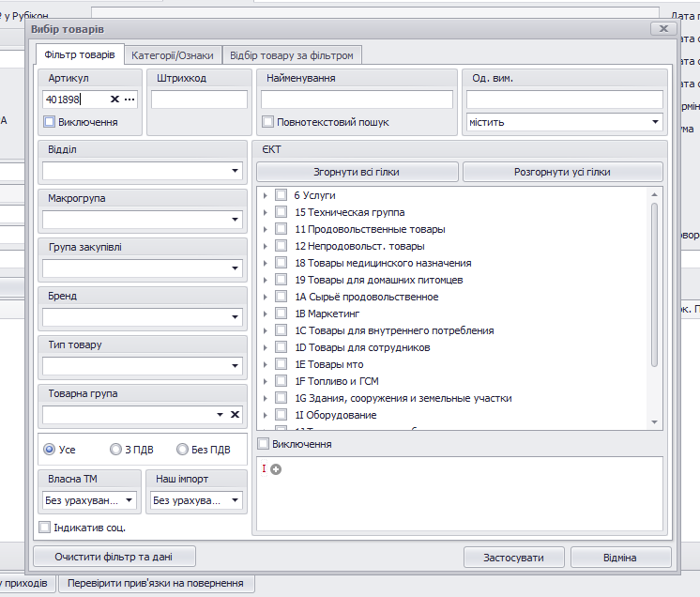Open the Наш імпорт dropdown
This screenshot has width=700, height=597.
point(235,500)
